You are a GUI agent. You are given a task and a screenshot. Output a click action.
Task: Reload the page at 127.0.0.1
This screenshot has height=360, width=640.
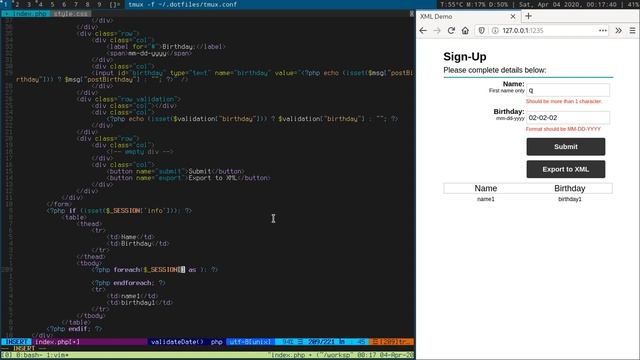click(x=451, y=31)
